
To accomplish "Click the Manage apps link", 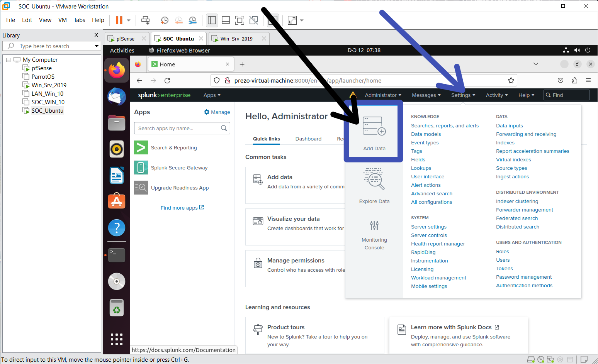I will (217, 112).
